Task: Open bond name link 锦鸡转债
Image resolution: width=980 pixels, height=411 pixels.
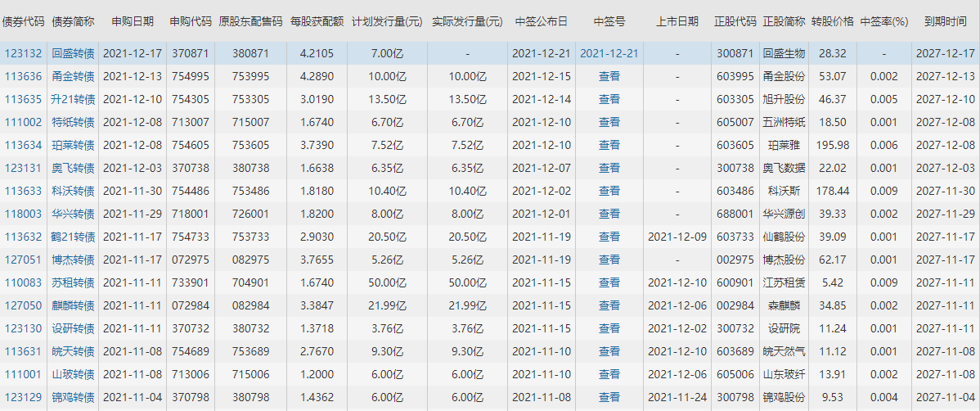Action: click(73, 397)
